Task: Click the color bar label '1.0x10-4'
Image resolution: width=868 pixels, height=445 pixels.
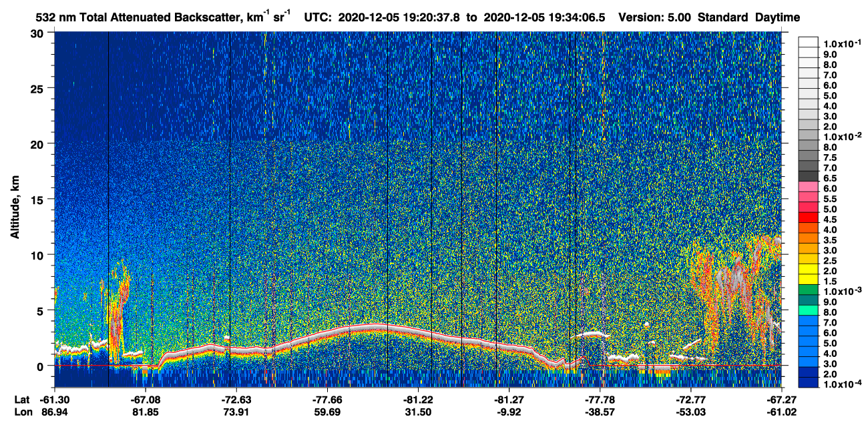Action: 841,383
